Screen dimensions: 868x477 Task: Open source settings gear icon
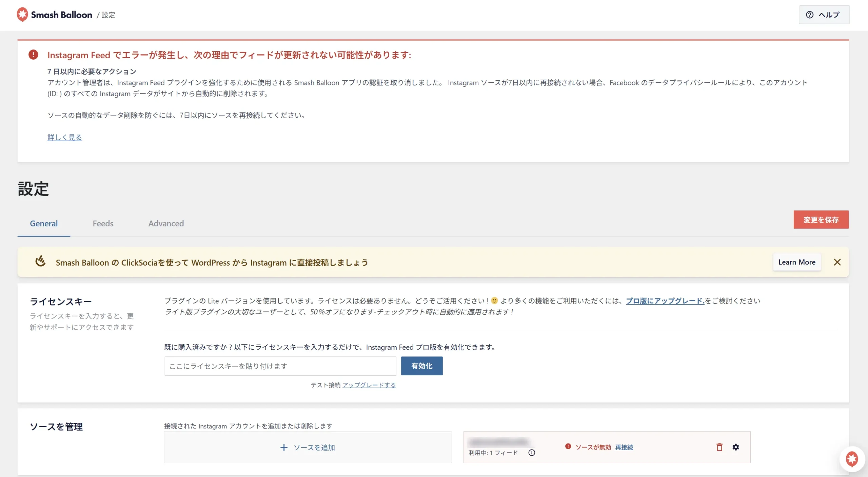[x=735, y=447]
